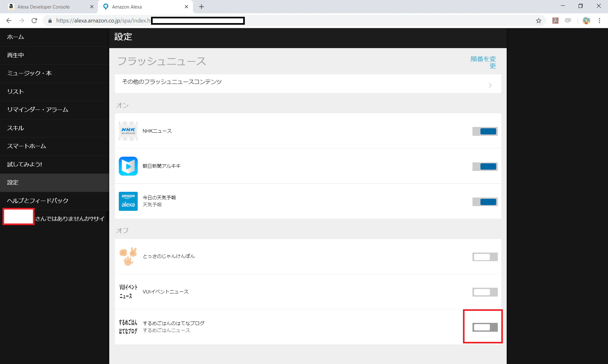Click the site padlock security icon

click(x=50, y=21)
